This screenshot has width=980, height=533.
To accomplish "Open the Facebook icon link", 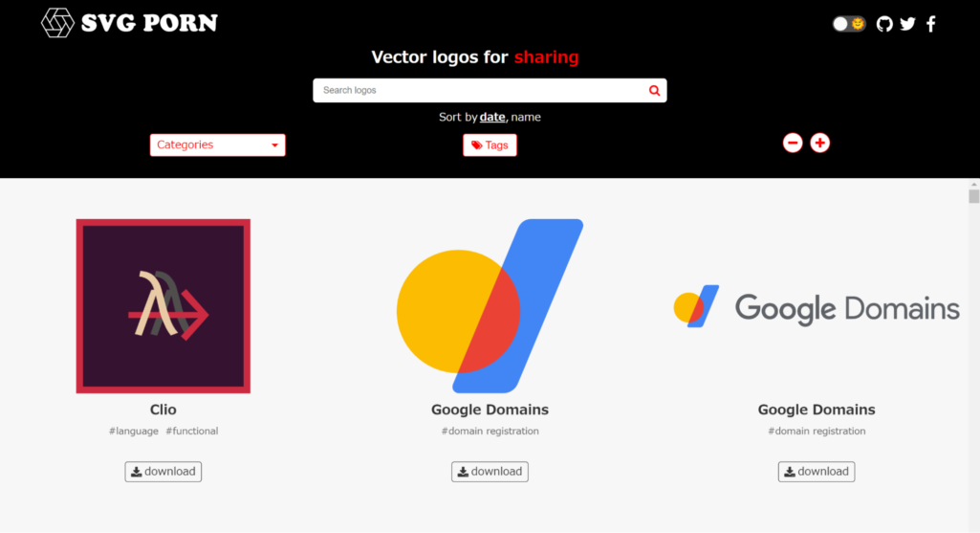I will pos(930,24).
